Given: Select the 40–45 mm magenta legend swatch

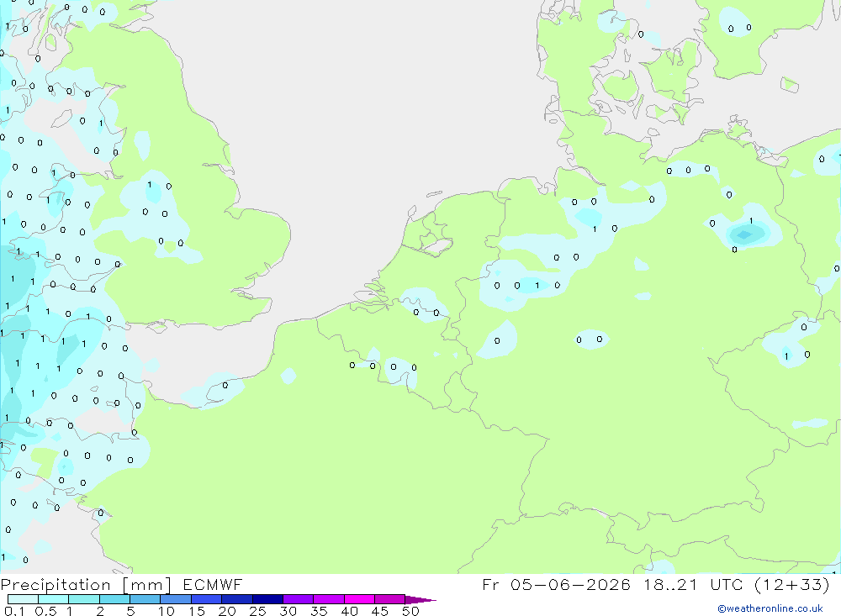Looking at the screenshot, I should coord(359,599).
